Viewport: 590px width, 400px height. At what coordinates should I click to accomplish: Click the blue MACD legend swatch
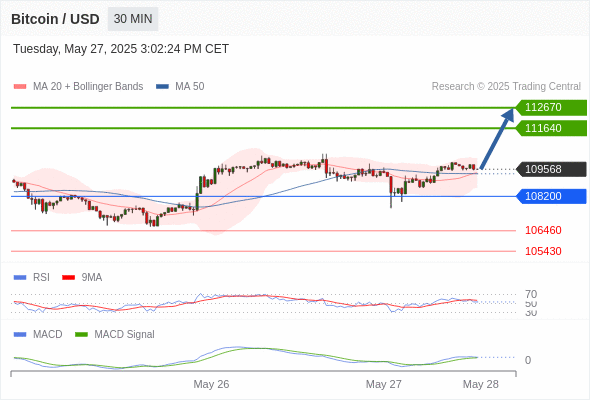point(20,335)
